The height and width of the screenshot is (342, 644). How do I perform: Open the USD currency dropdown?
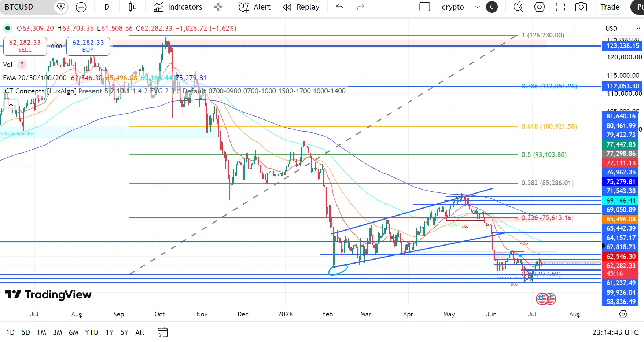pos(622,28)
